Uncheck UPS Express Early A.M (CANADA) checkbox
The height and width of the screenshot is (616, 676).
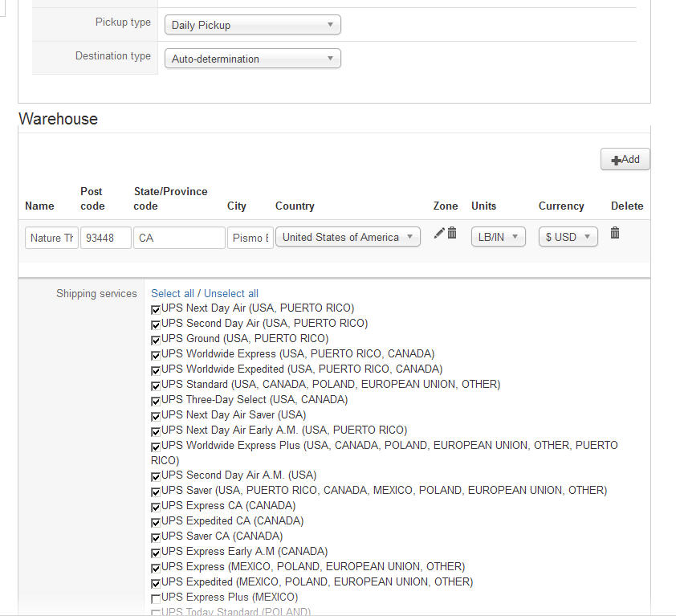(156, 553)
